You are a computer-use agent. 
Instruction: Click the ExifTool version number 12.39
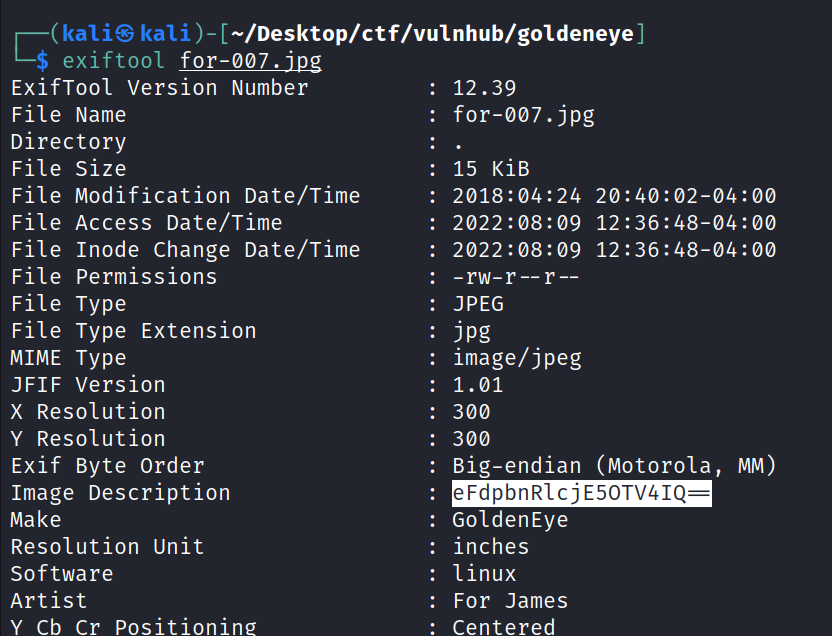click(x=484, y=88)
